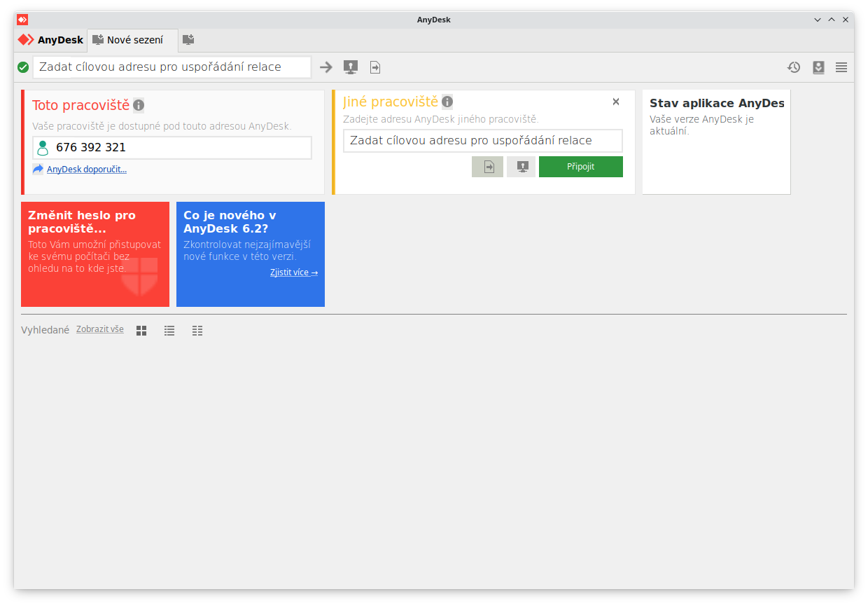Click the Vyhledané label
This screenshot has height=606, width=868.
point(45,330)
